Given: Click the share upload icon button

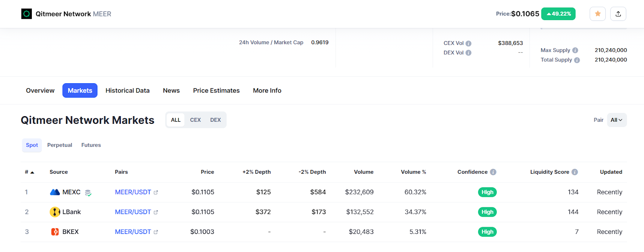Looking at the screenshot, I should click(x=618, y=14).
